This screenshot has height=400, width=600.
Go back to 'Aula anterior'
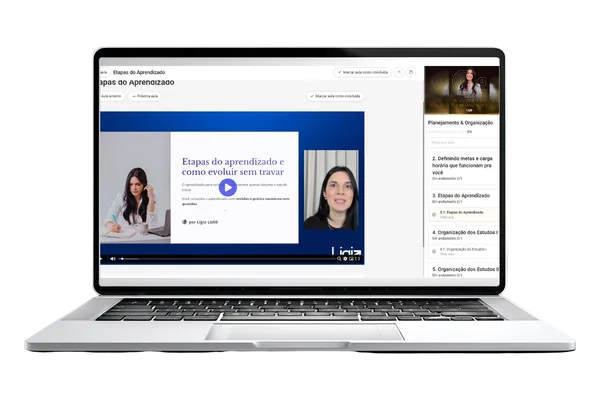pos(111,96)
